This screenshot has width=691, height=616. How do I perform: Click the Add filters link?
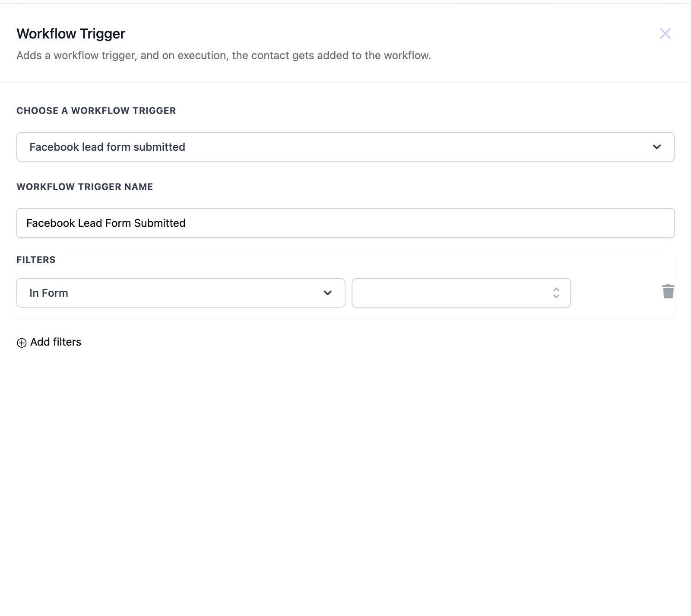[56, 342]
